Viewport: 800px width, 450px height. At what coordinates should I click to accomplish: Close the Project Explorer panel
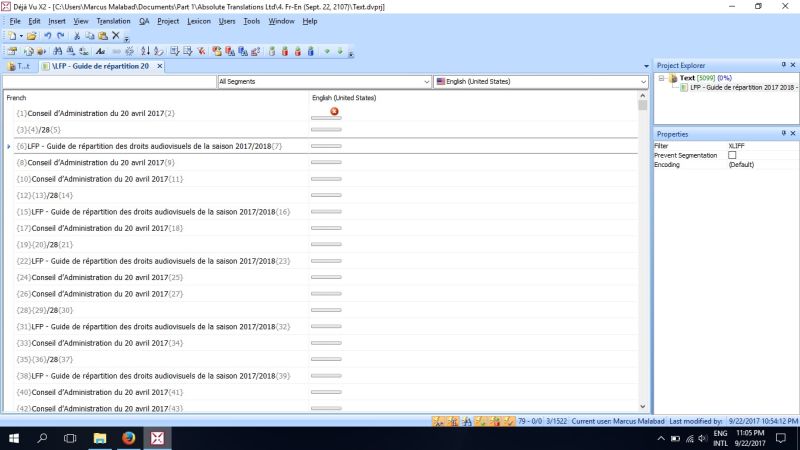(793, 65)
